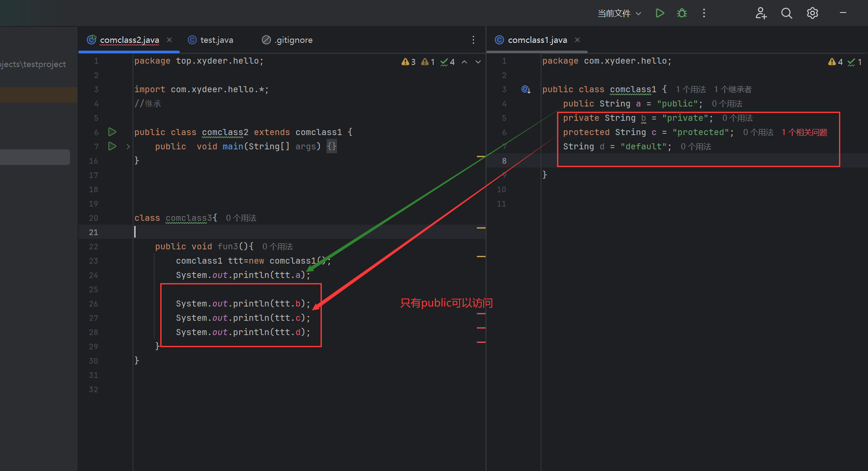
Task: Open the add user/collaboration icon
Action: point(761,13)
